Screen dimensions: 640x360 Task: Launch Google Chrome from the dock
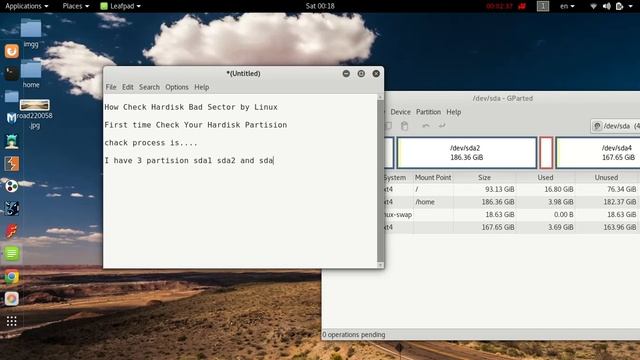tap(11, 277)
